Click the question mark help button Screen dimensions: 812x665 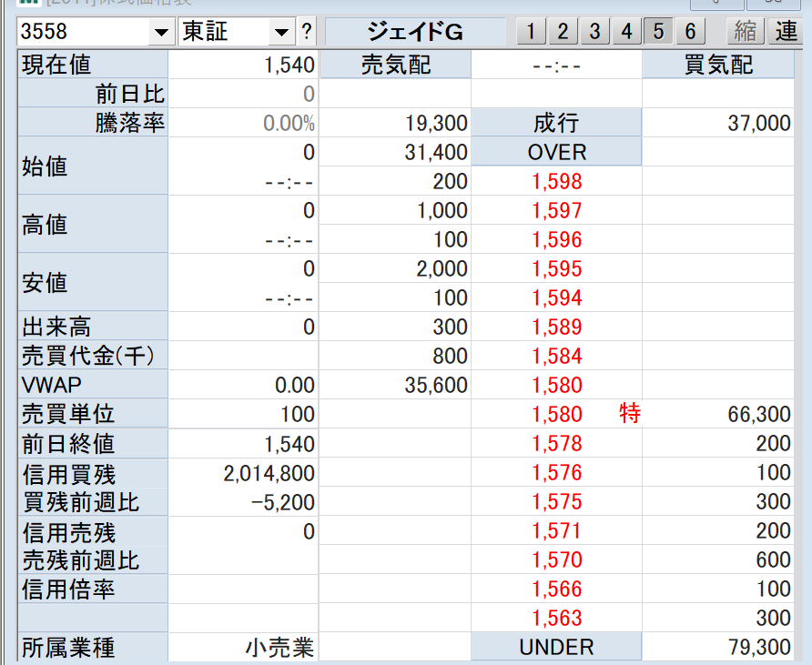[306, 33]
